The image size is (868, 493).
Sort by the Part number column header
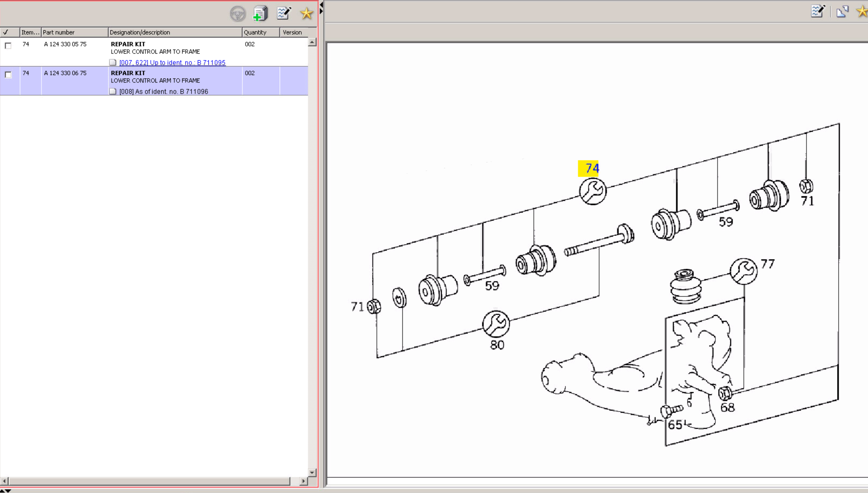click(x=74, y=33)
